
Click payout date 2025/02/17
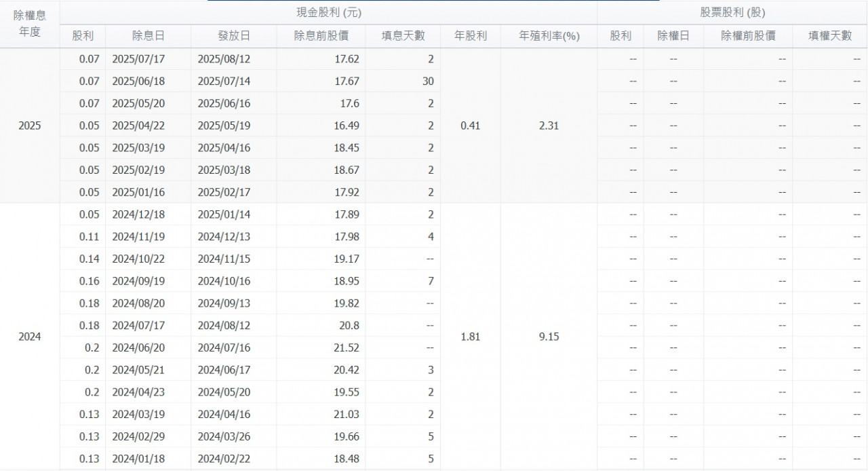224,192
